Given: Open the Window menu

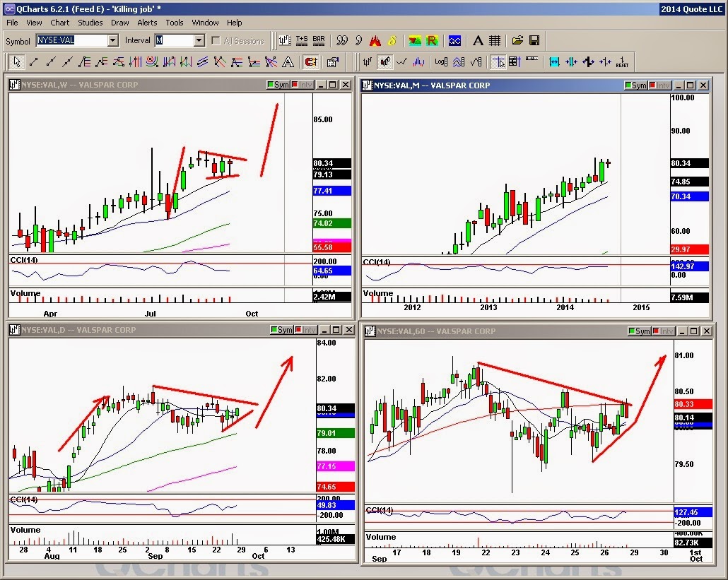Looking at the screenshot, I should click(205, 23).
